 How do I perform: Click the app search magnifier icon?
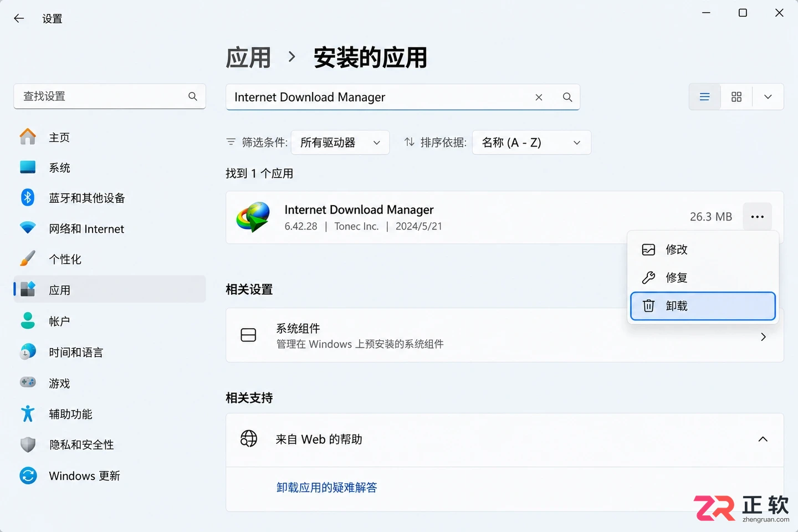(567, 97)
